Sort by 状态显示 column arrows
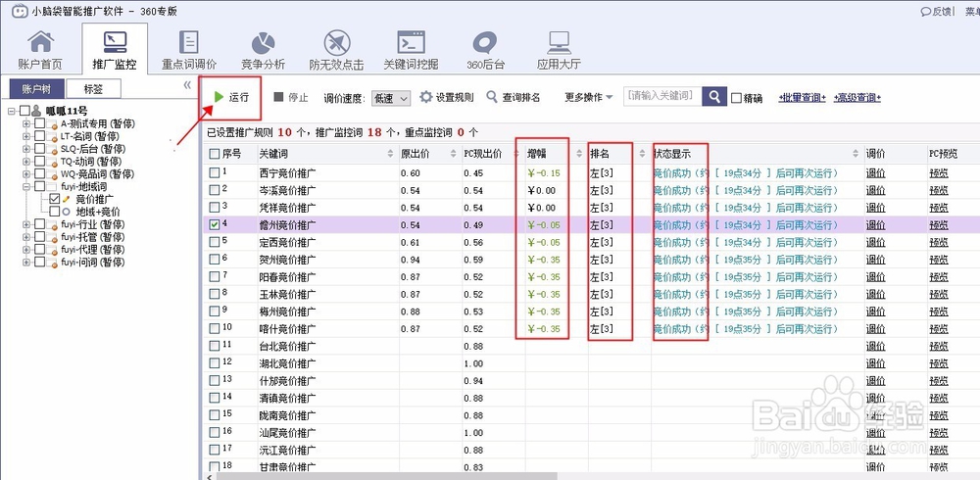Screen dimensions: 980x480 point(857,154)
